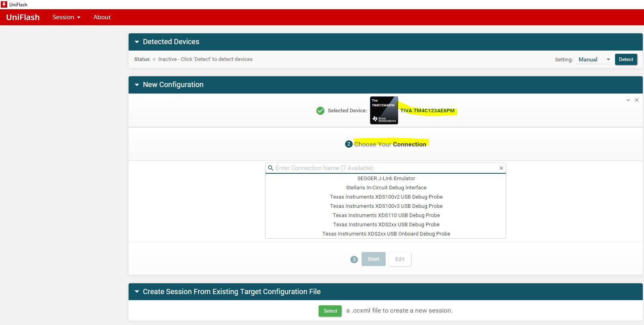
Task: Select Stellaris In-Circuit Debug Interface connection
Action: coord(386,188)
